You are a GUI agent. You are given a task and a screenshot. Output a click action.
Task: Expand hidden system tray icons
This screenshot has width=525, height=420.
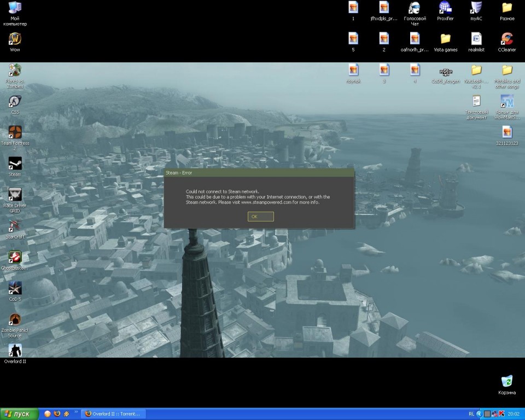coord(479,414)
